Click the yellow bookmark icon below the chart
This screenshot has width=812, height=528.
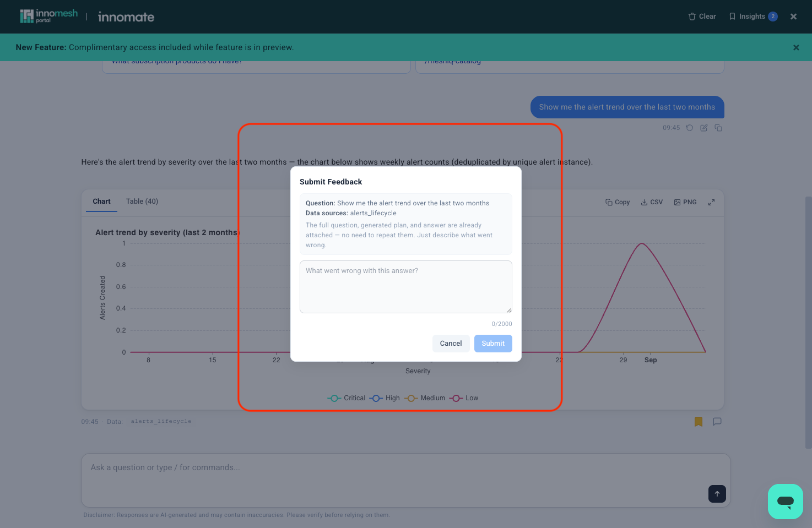pyautogui.click(x=699, y=422)
